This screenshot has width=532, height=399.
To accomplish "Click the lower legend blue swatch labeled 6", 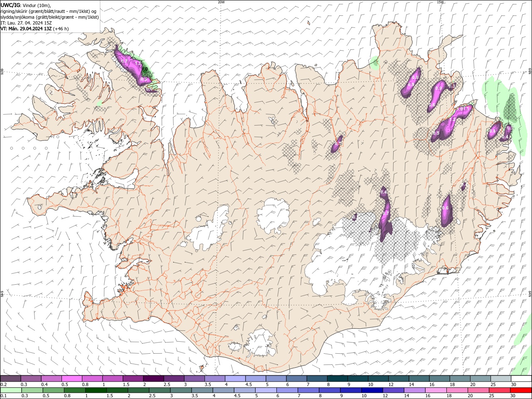I will click(287, 390).
